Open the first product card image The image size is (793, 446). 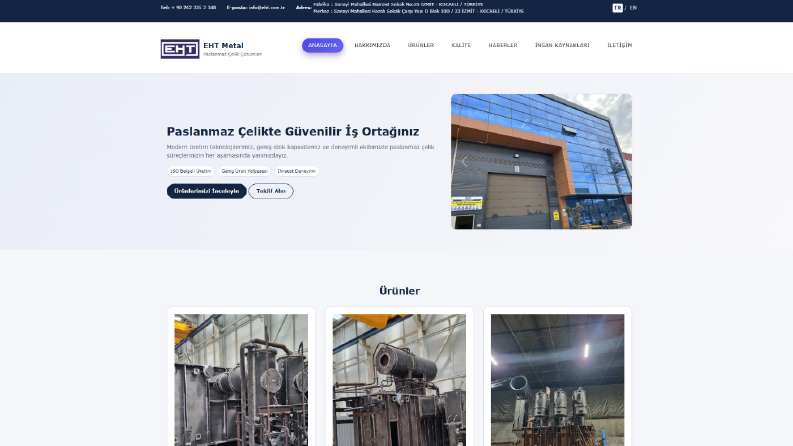pos(241,380)
